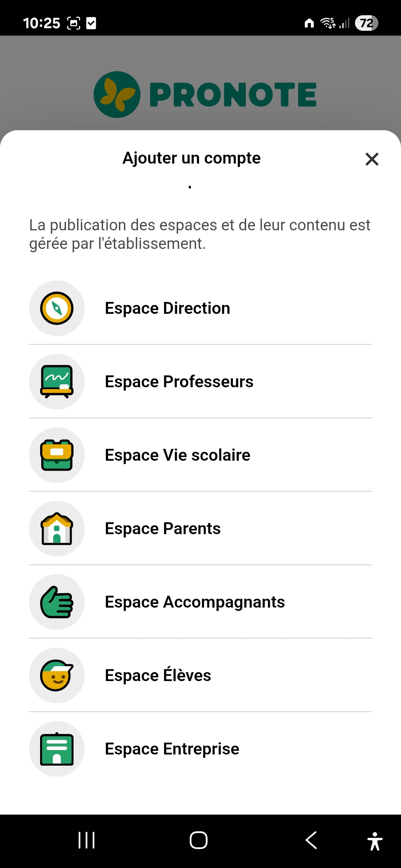Close the Ajouter un compte sheet
The image size is (401, 868).
tap(372, 159)
